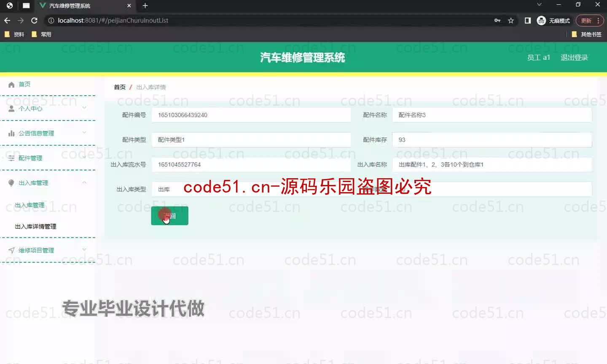The height and width of the screenshot is (364, 607).
Task: Click 退出登录 in the header
Action: tap(574, 58)
